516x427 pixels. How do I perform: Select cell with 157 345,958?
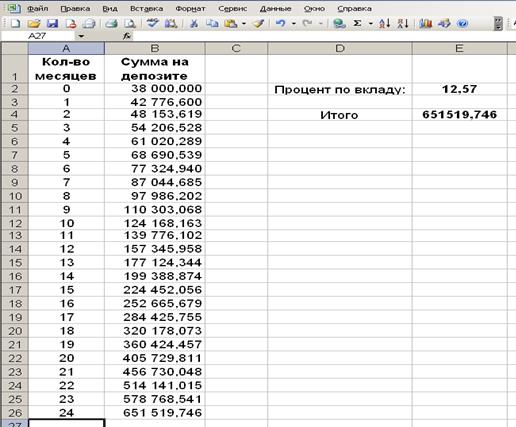tap(155, 249)
